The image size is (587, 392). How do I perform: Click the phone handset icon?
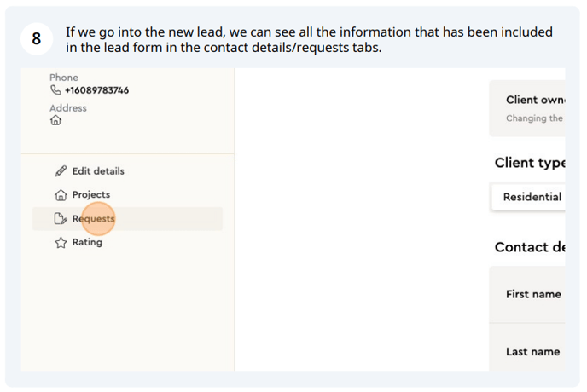pyautogui.click(x=55, y=90)
